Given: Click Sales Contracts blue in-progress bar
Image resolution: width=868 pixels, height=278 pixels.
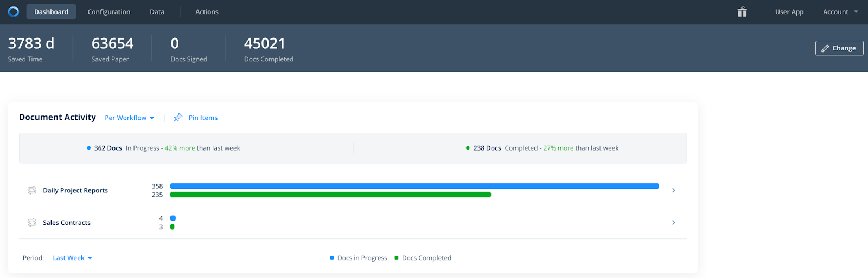Looking at the screenshot, I should pyautogui.click(x=173, y=218).
